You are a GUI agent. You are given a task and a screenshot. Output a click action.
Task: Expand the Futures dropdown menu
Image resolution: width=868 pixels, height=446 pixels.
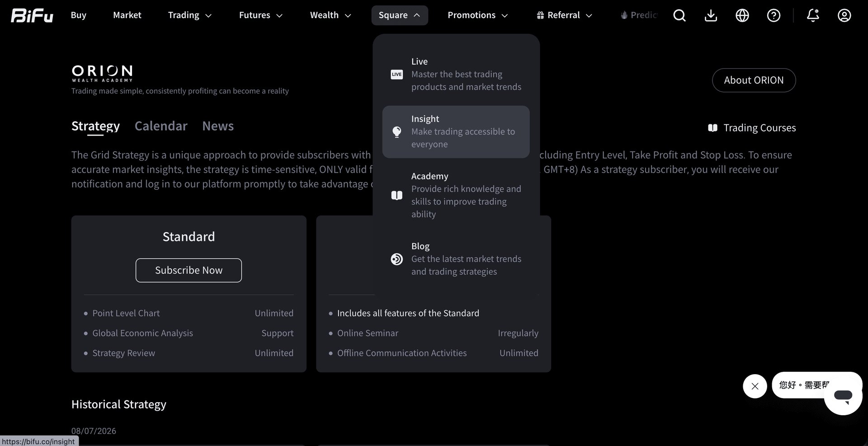click(x=260, y=15)
